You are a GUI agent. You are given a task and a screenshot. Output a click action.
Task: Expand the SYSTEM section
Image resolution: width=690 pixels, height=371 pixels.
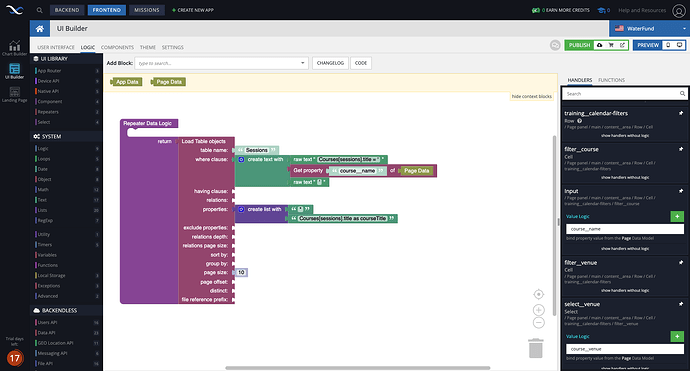point(66,136)
